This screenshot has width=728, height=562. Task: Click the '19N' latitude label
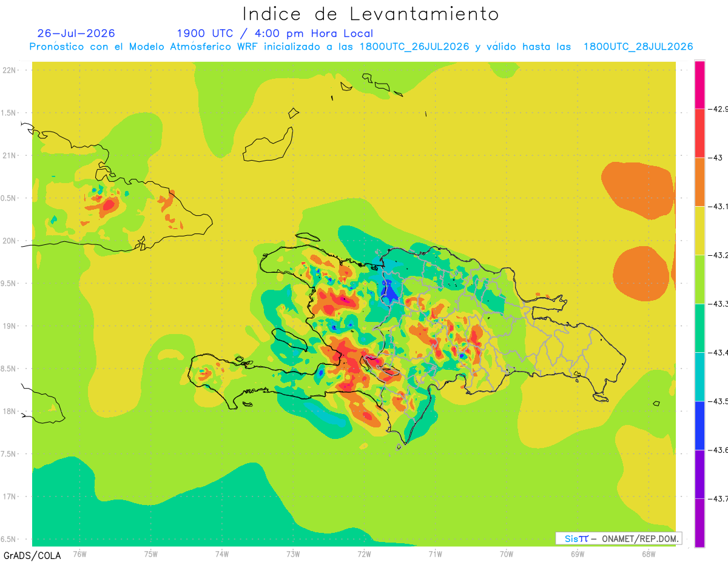[x=9, y=326]
